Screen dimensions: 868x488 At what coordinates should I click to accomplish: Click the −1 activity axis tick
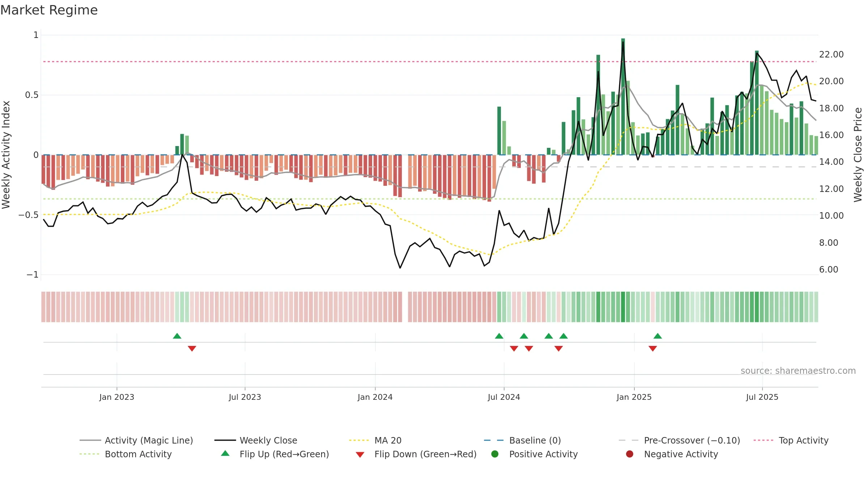[x=32, y=275]
